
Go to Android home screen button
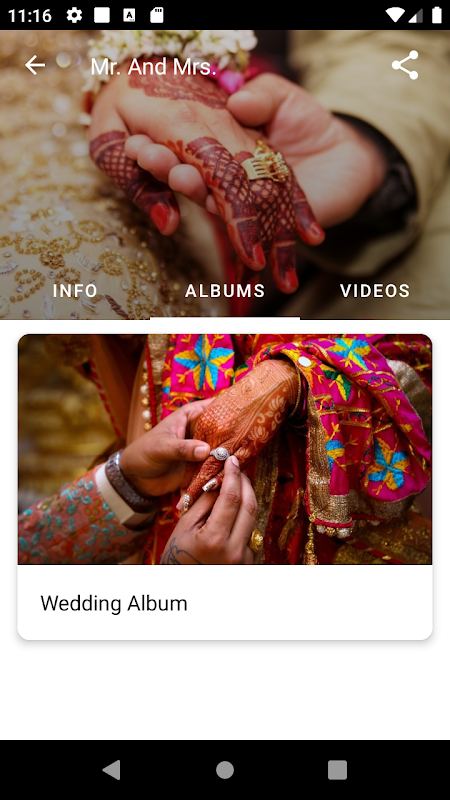pos(225,770)
